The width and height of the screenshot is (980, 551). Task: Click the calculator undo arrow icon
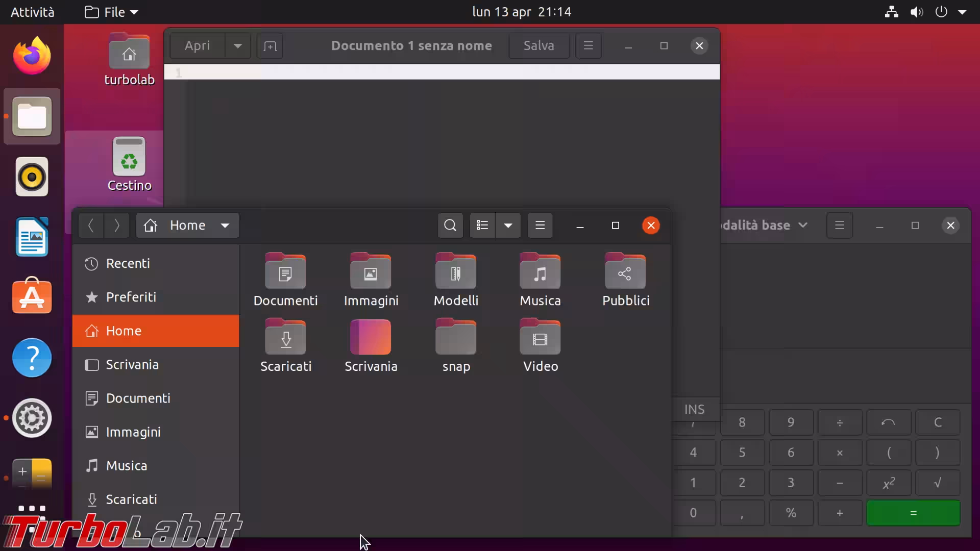pyautogui.click(x=888, y=422)
